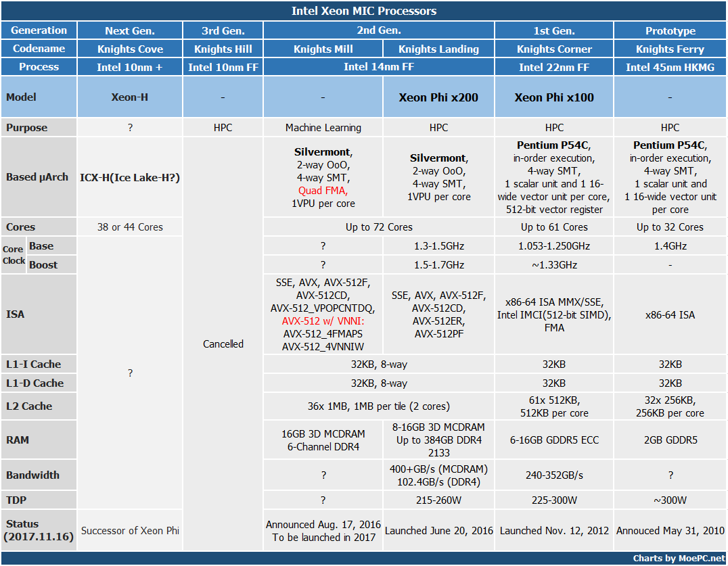Select the 'Bandwidth' row header
728x566 pixels.
pos(39,475)
